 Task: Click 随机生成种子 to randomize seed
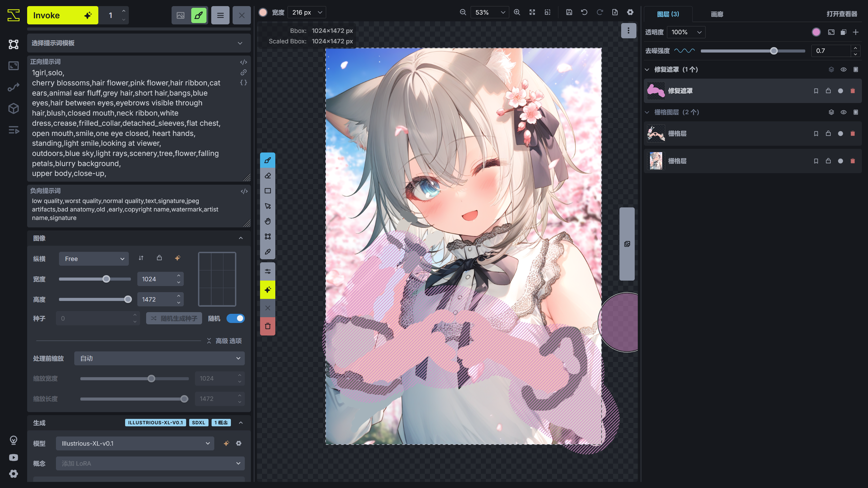tap(174, 318)
